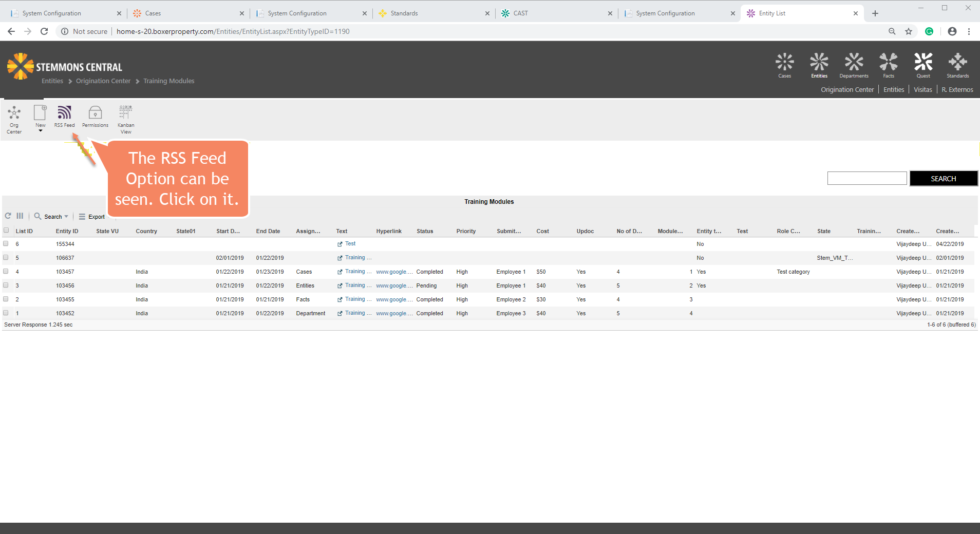Open Training link for Entity 106637
Image resolution: width=980 pixels, height=534 pixels.
coord(358,258)
